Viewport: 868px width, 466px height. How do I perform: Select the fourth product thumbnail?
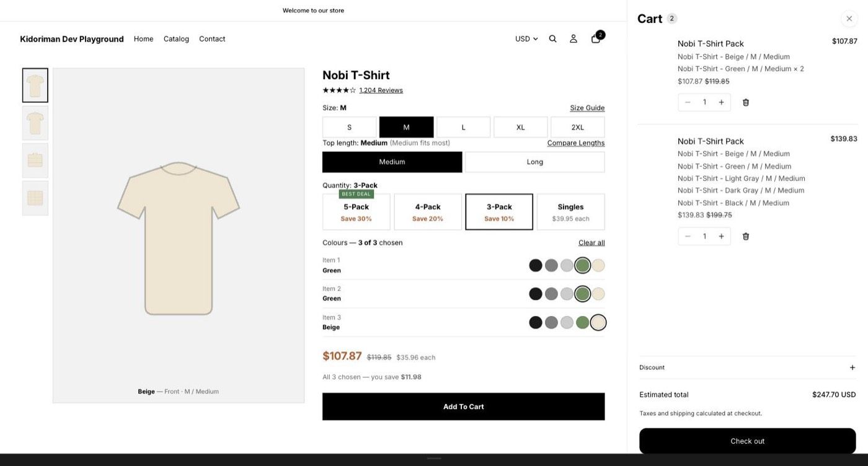(x=35, y=198)
